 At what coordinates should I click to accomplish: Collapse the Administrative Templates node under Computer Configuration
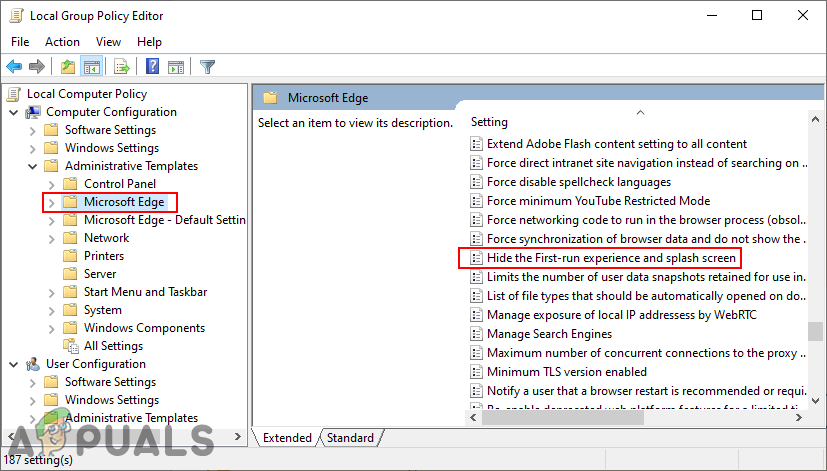[33, 166]
